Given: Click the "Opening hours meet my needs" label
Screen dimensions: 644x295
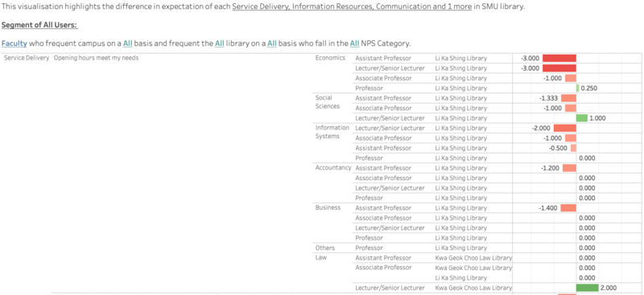Looking at the screenshot, I should (96, 58).
